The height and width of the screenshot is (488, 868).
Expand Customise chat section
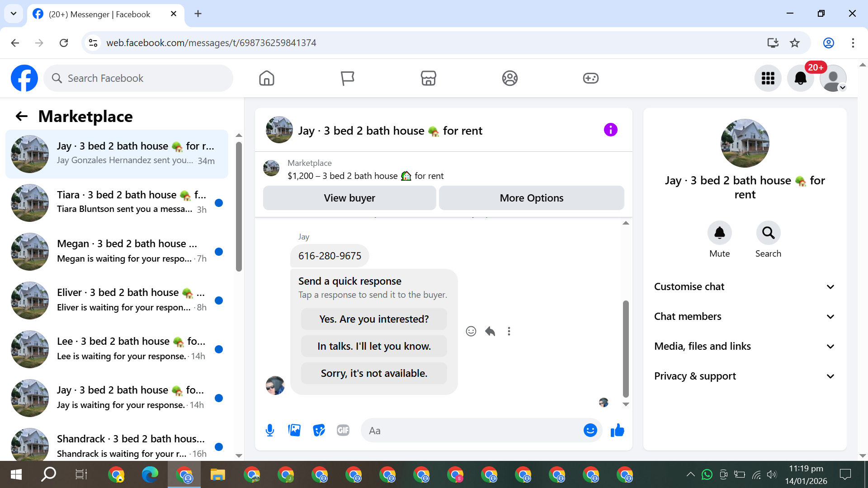745,286
